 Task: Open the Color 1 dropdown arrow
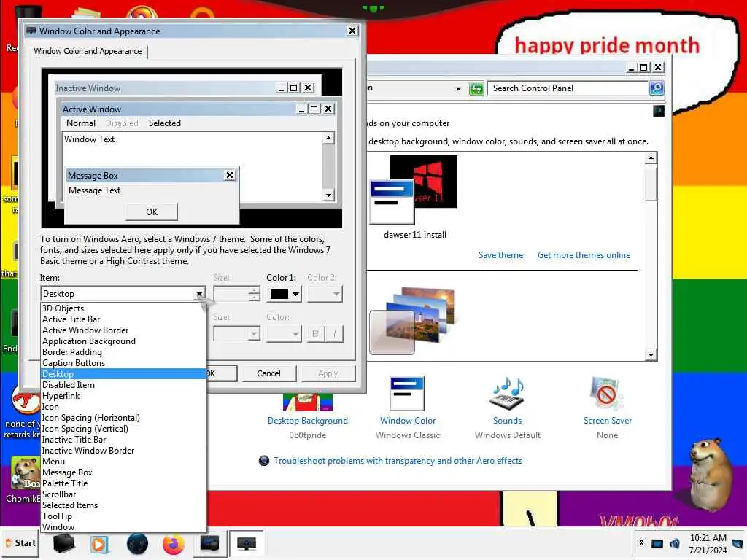click(x=296, y=294)
